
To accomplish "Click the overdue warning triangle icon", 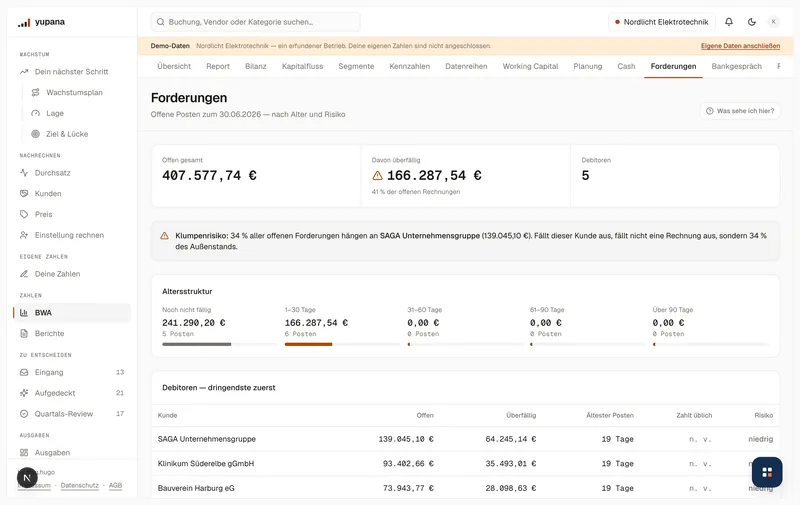I will click(378, 175).
